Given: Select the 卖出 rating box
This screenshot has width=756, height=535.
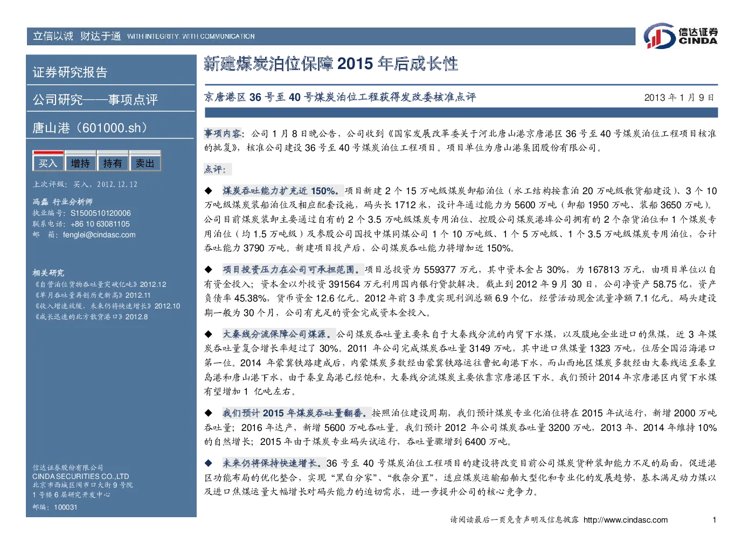Looking at the screenshot, I should pyautogui.click(x=145, y=162).
